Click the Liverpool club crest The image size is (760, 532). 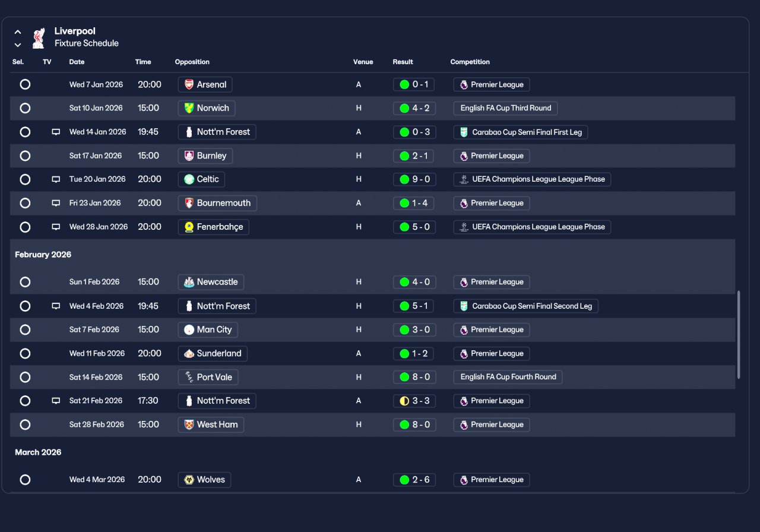coord(39,37)
